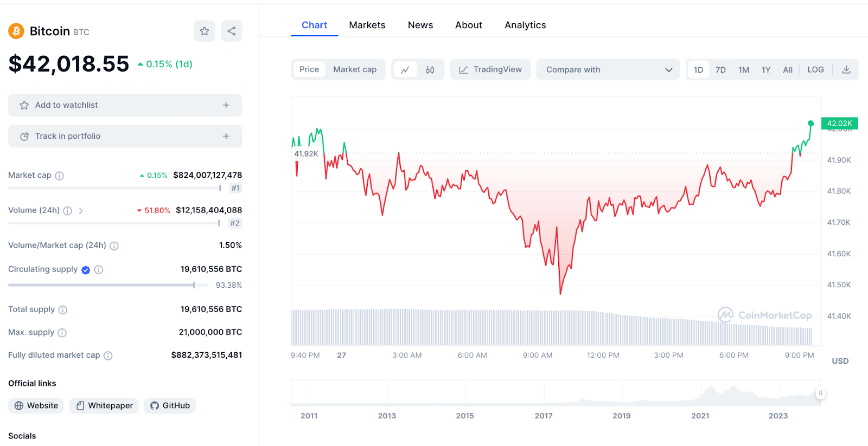This screenshot has height=446, width=868.
Task: Click the Track in portfolio button
Action: point(125,136)
